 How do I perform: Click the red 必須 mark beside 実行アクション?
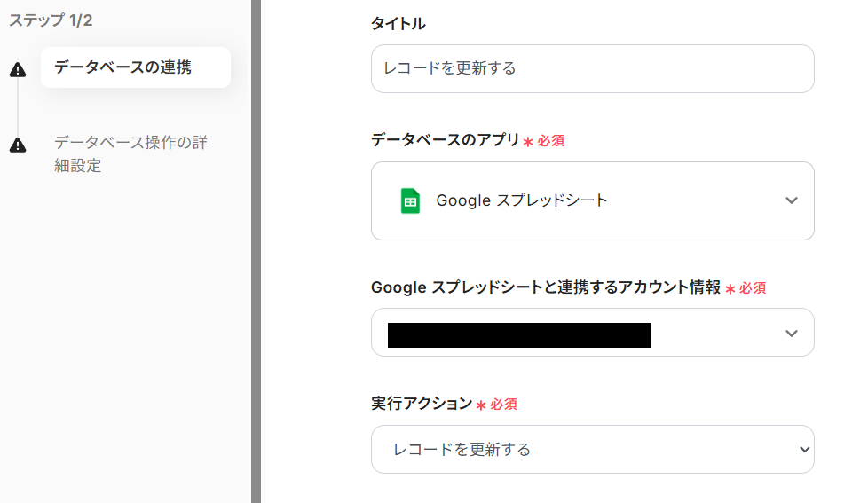click(x=503, y=405)
